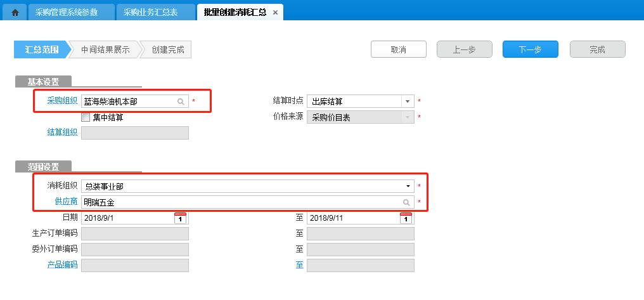Click the 产品编码 label link
Screen dimensions: 644x300
[x=62, y=264]
